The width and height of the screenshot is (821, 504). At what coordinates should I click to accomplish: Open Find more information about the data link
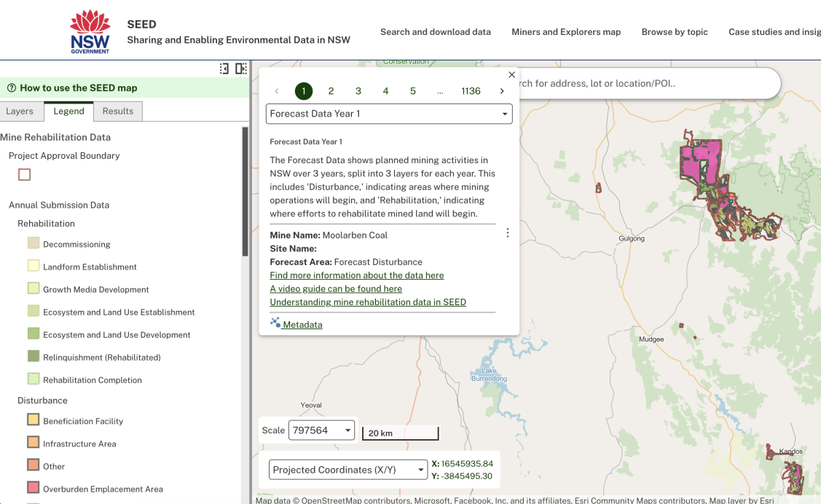(356, 275)
